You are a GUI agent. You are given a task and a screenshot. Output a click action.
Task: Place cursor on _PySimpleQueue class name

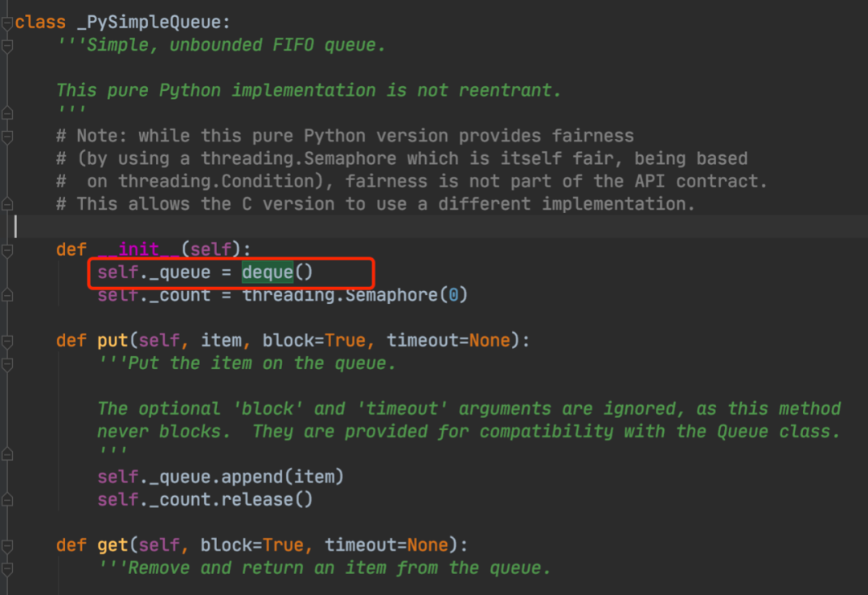click(x=150, y=23)
